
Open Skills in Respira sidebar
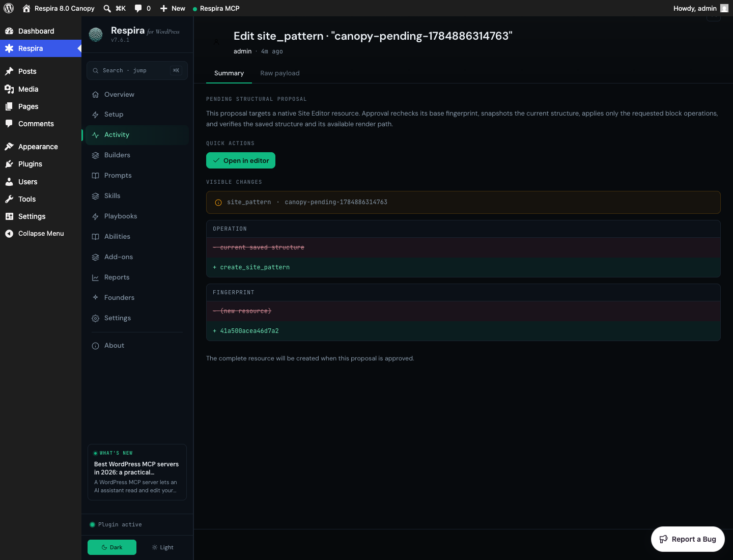137,196
